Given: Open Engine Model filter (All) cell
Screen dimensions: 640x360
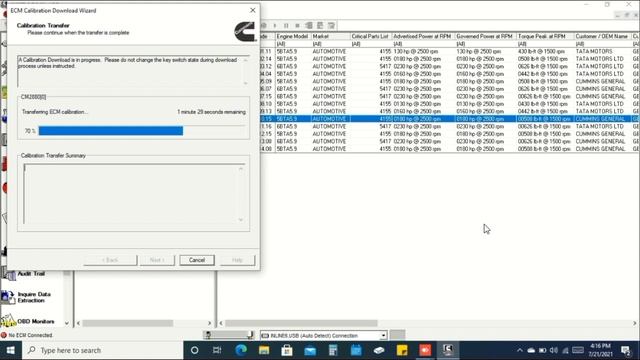Looking at the screenshot, I should 293,44.
